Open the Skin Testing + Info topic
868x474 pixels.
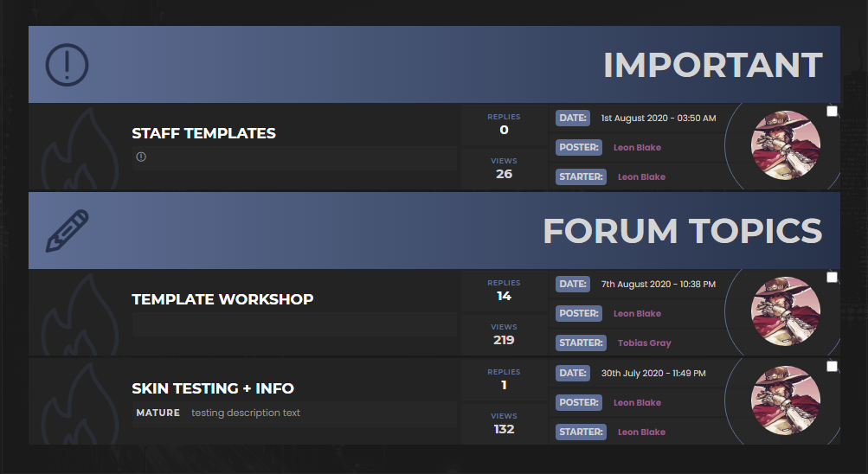tap(213, 389)
